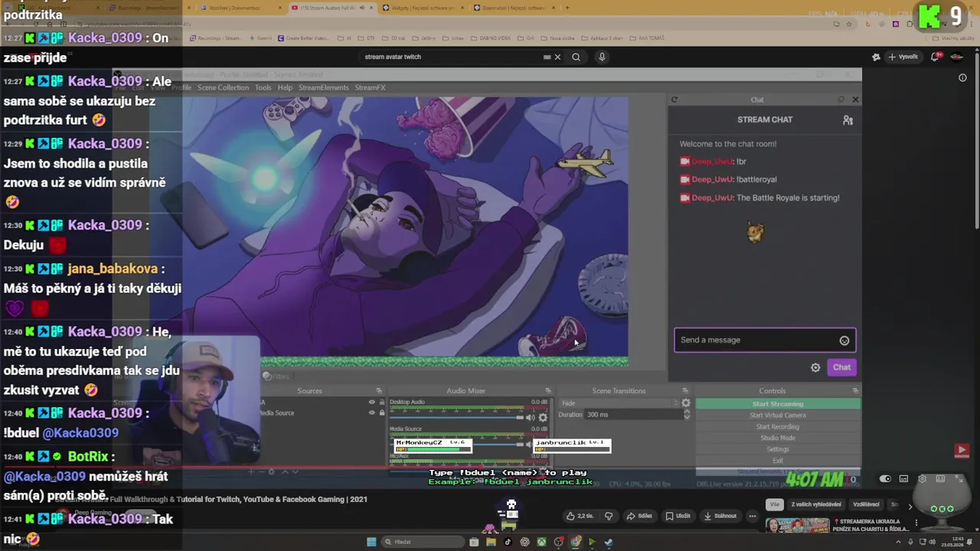Pop out the Sources dock icon

(x=378, y=391)
